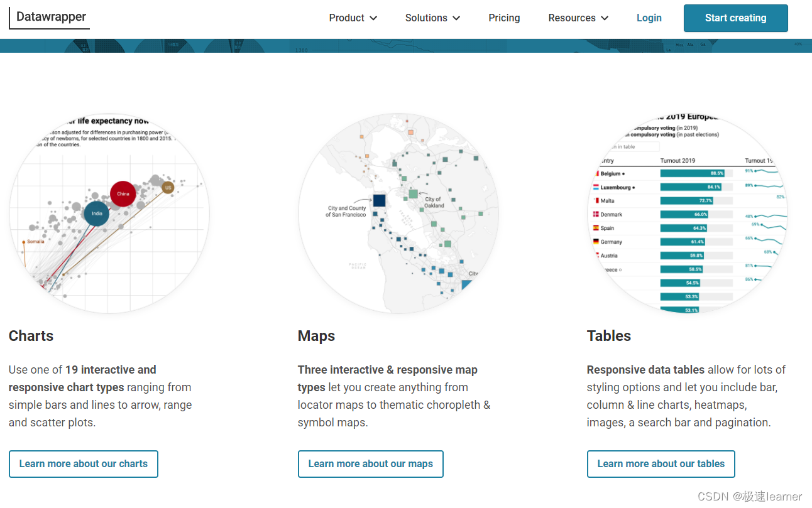Viewport: 812px width, 508px height.
Task: Click the Login link
Action: (x=649, y=18)
